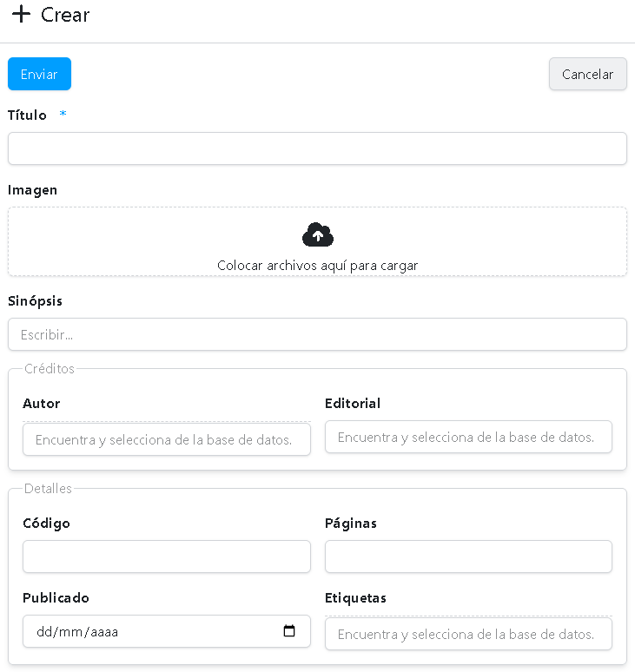This screenshot has height=672, width=635.
Task: Click the dd/mm/aaaa date text in Publicado
Action: pyautogui.click(x=77, y=632)
